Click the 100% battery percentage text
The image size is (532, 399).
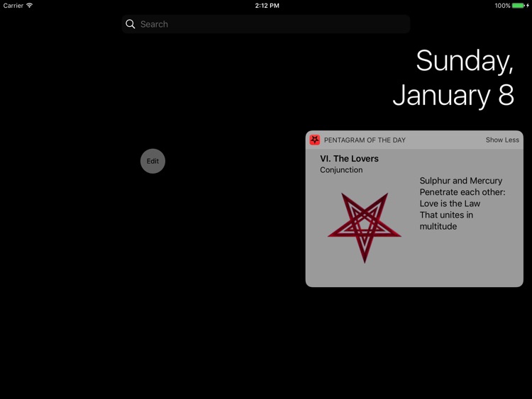click(x=502, y=6)
